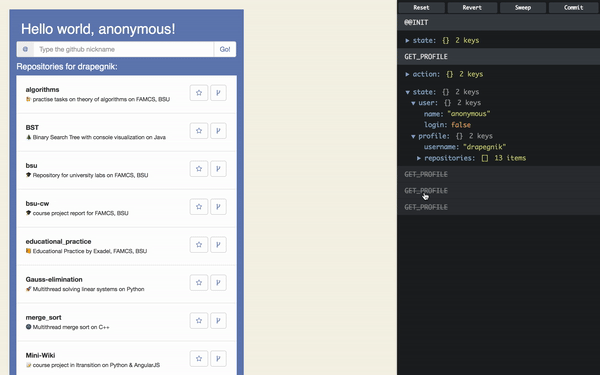Star the BST repository

click(199, 130)
